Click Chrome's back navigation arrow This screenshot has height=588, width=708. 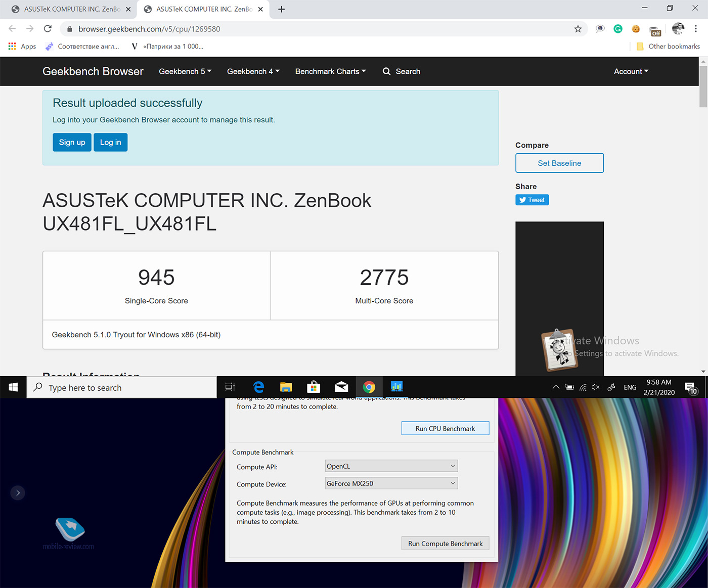click(x=12, y=29)
